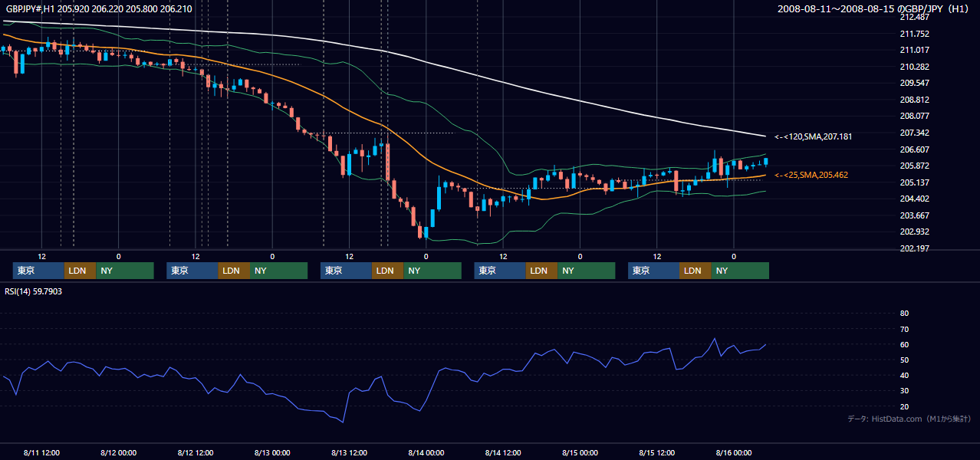Click price axis label 212.487
Viewport: 980px width, 460px height.
[915, 17]
